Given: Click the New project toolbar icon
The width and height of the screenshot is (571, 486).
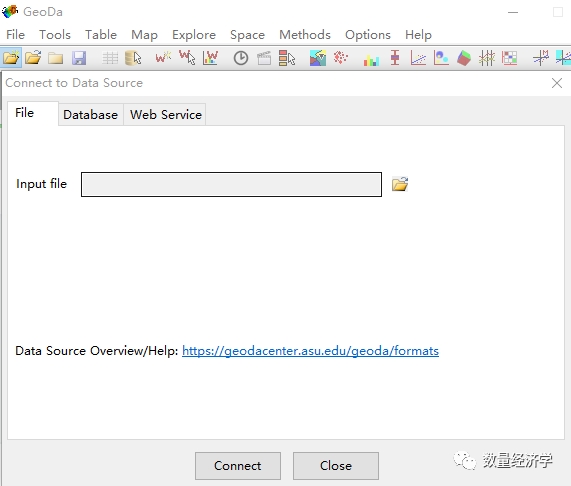Looking at the screenshot, I should [x=11, y=58].
